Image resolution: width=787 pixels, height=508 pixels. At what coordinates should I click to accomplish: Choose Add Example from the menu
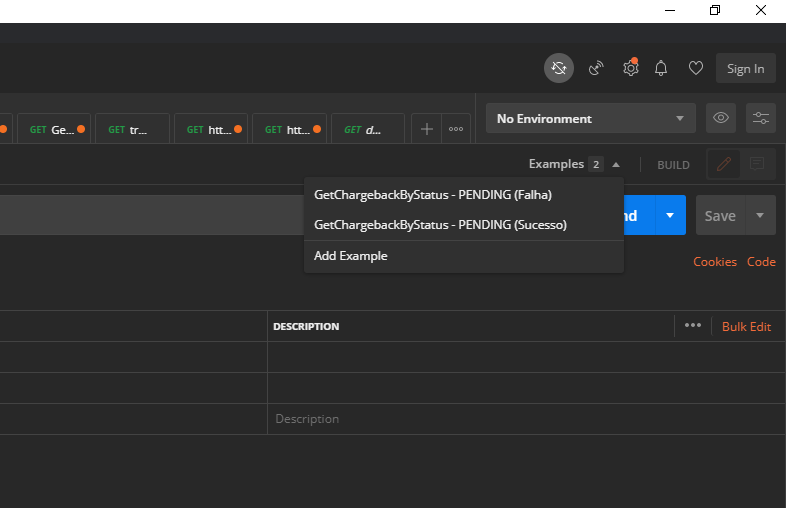click(x=464, y=256)
